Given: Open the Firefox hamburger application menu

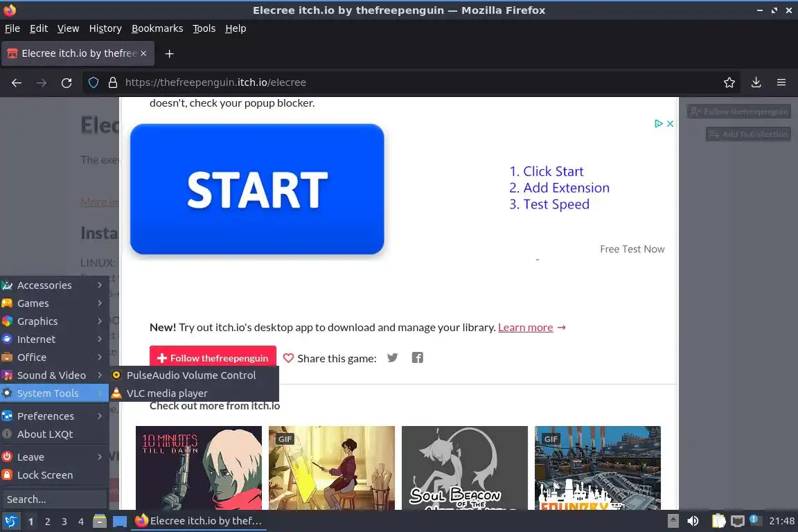Looking at the screenshot, I should click(x=781, y=82).
